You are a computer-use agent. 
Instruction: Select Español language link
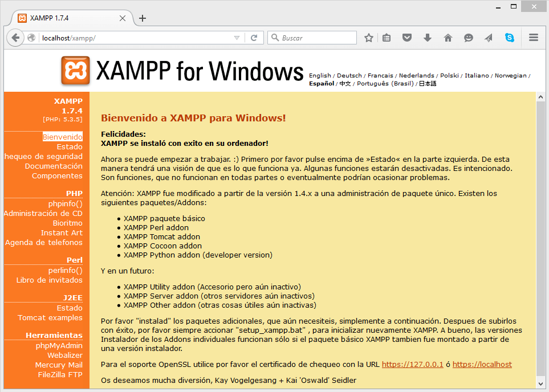point(322,84)
